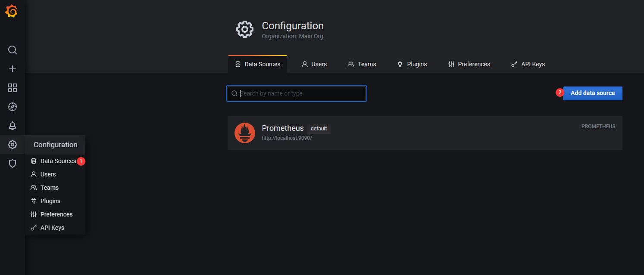Click the Add data source button
The image size is (644, 275).
(x=592, y=93)
